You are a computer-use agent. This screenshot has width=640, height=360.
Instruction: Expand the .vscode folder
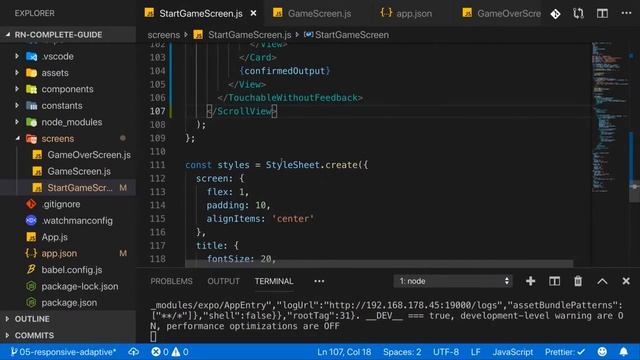(x=57, y=56)
